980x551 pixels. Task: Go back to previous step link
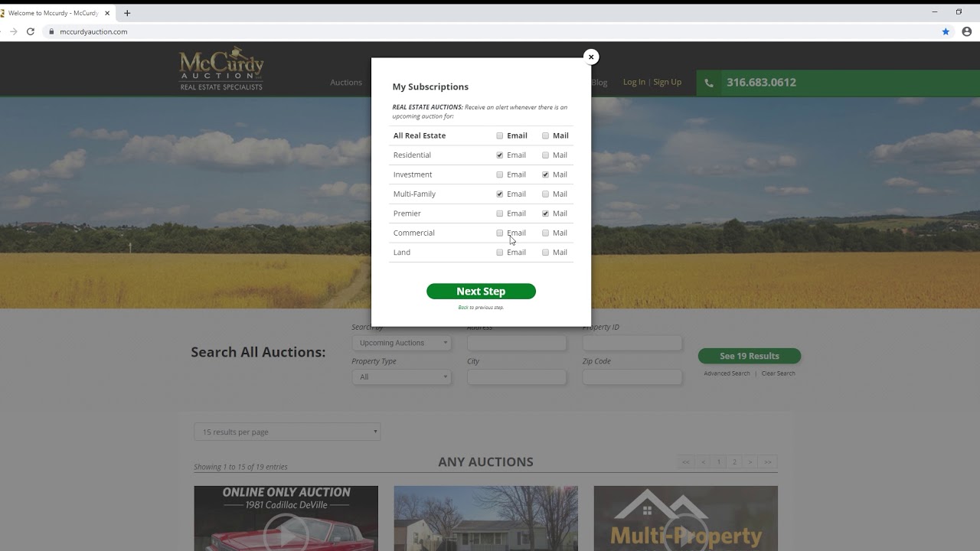pyautogui.click(x=463, y=308)
